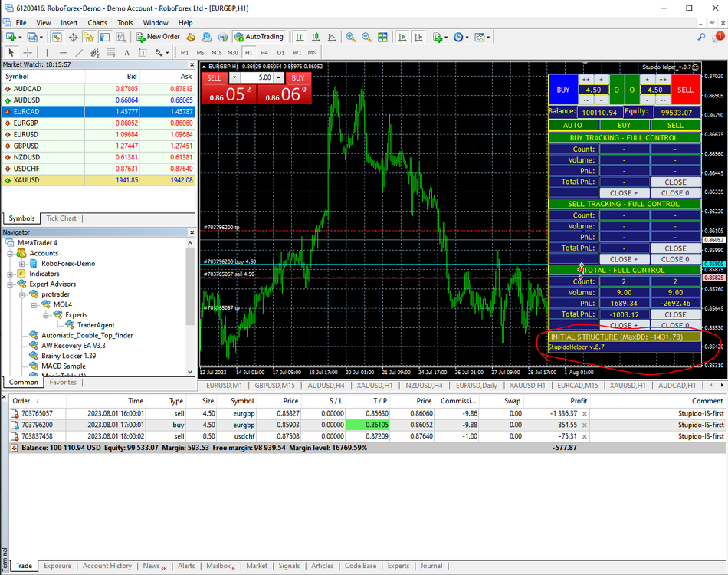Toggle the AUTO mode in StupidoHelper panel
Viewport: 728px width, 575px height.
[x=572, y=125]
